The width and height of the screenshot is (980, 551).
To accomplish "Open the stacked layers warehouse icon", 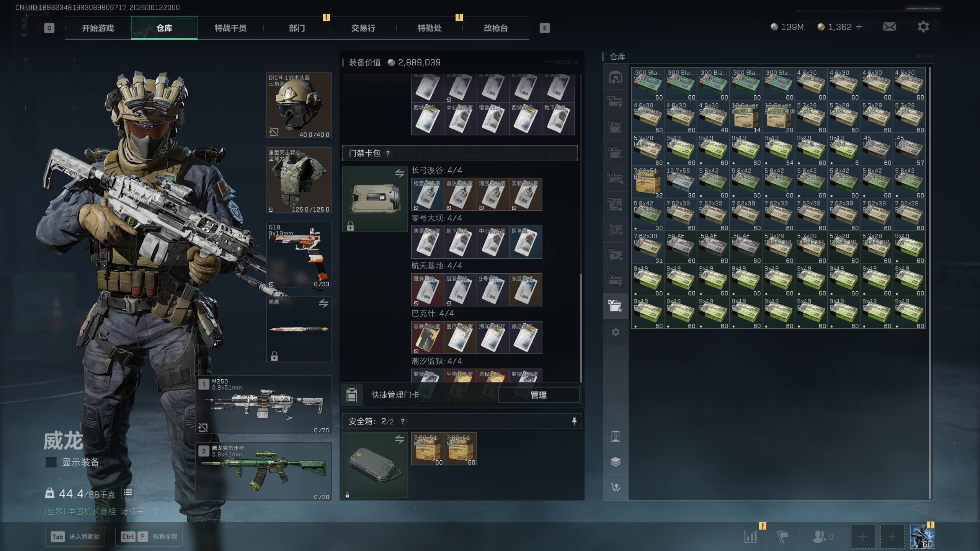I will (616, 462).
